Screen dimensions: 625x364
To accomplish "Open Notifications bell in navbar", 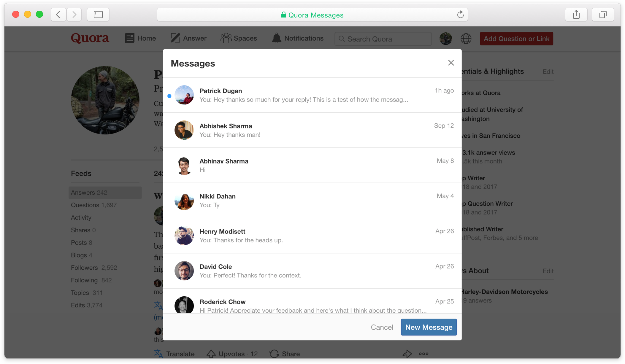I will [298, 38].
